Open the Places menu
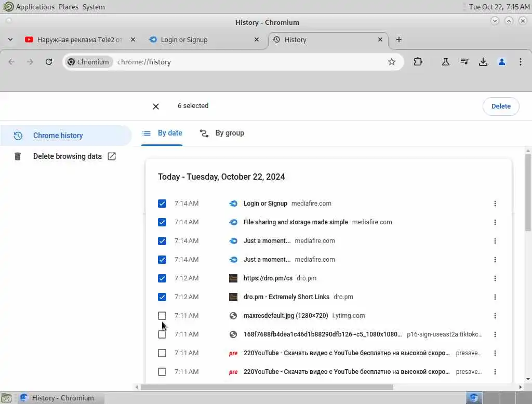Image resolution: width=532 pixels, height=404 pixels. (x=68, y=7)
